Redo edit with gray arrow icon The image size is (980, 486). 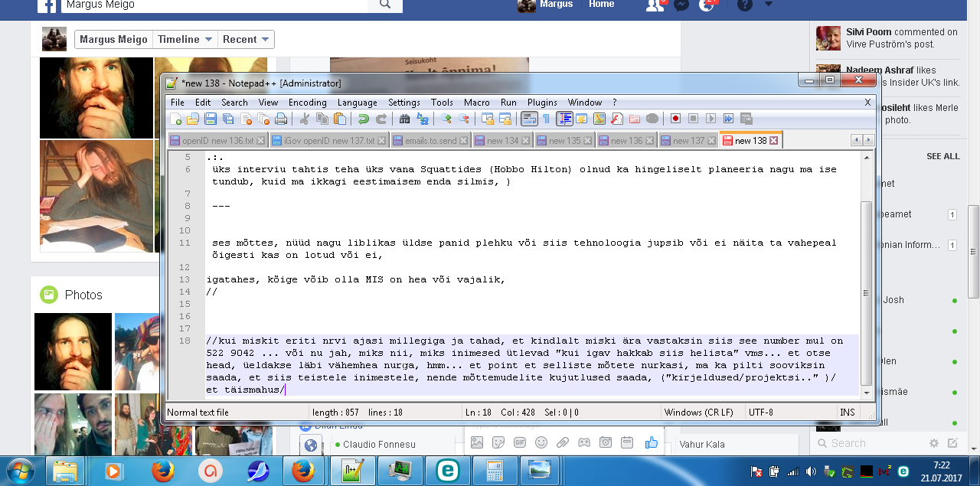(x=381, y=119)
